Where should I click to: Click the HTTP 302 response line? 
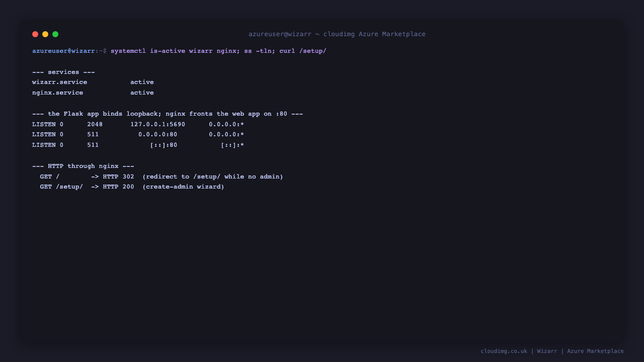coord(162,176)
